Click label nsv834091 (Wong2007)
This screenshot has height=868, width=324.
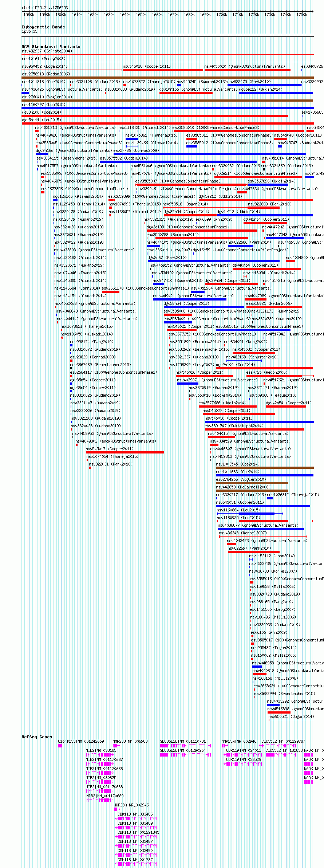[x=246, y=342]
